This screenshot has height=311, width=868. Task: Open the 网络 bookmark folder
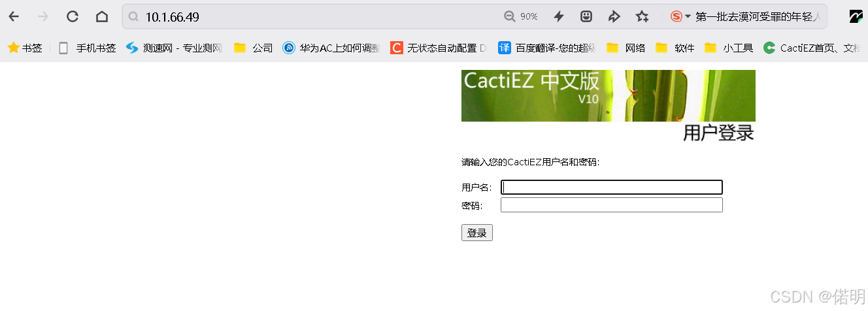[626, 48]
